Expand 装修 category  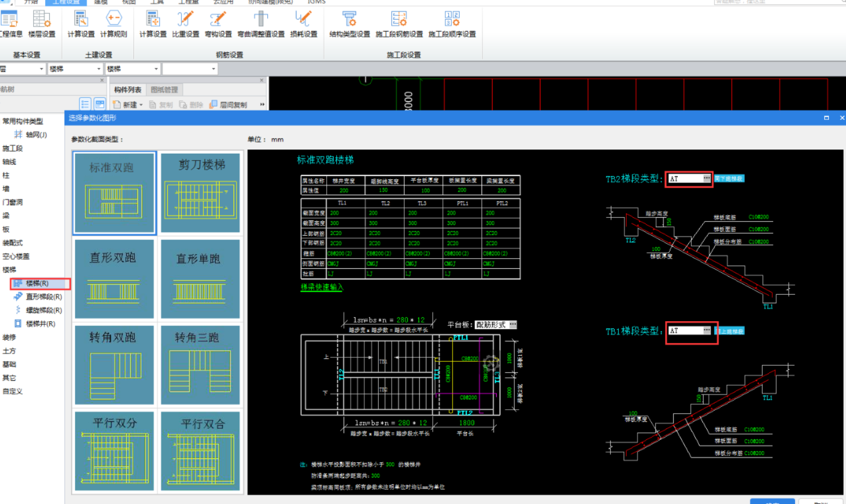point(9,337)
